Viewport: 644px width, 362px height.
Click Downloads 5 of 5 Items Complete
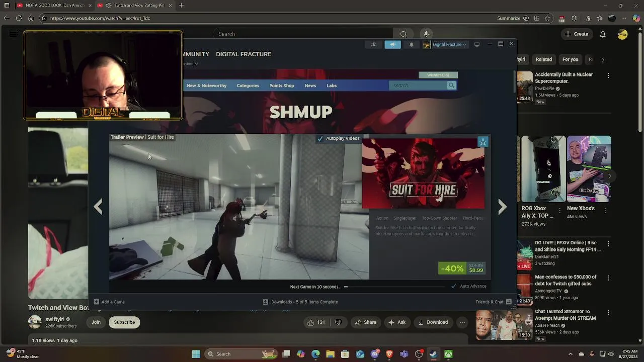click(300, 302)
